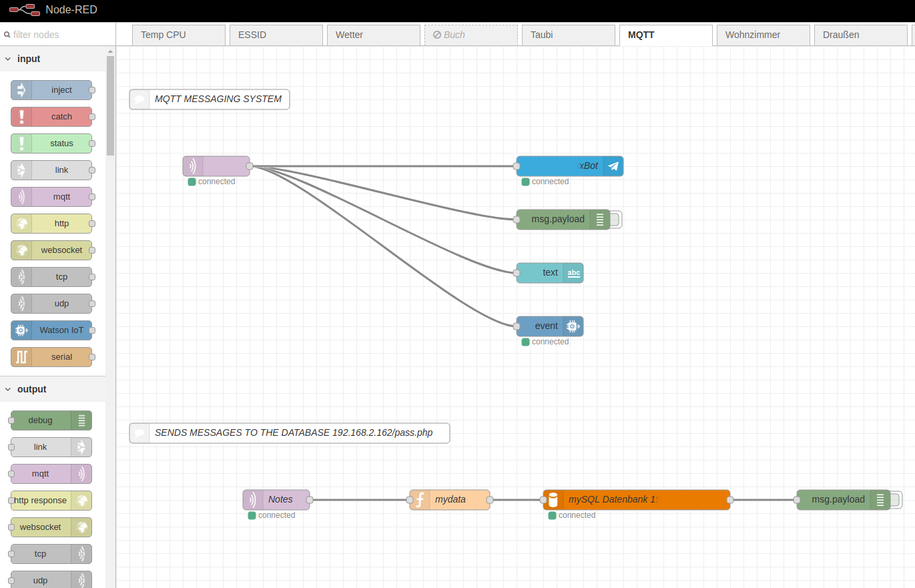
Task: Collapse the input palette category
Action: 8,59
